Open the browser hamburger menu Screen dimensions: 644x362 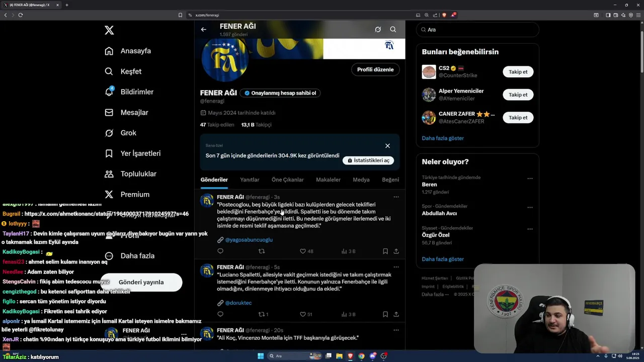(x=639, y=15)
